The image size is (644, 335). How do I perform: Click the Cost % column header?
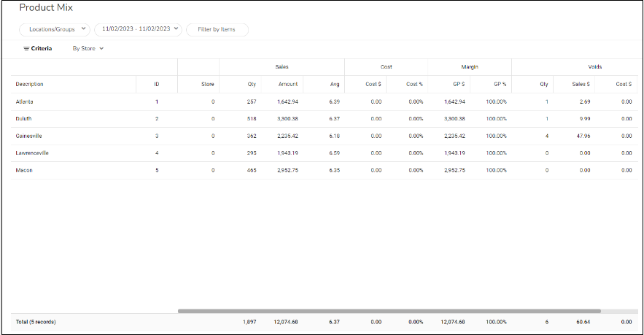(x=415, y=84)
